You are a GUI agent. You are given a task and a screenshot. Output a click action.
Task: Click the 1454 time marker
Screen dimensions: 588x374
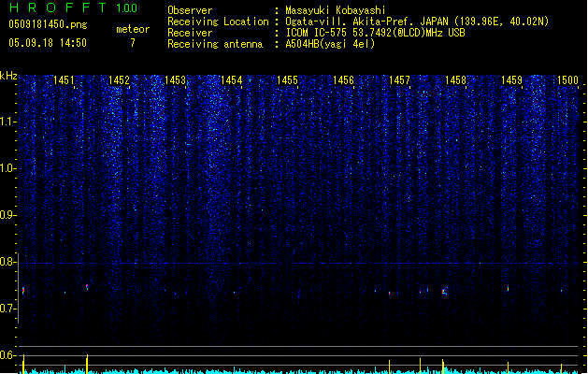click(x=232, y=79)
